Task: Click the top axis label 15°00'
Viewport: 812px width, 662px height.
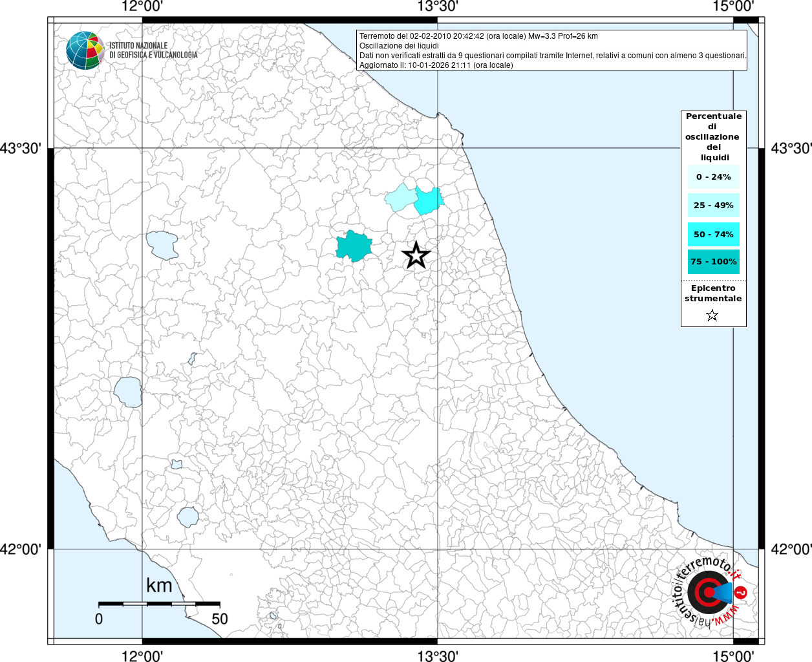Action: pos(733,7)
